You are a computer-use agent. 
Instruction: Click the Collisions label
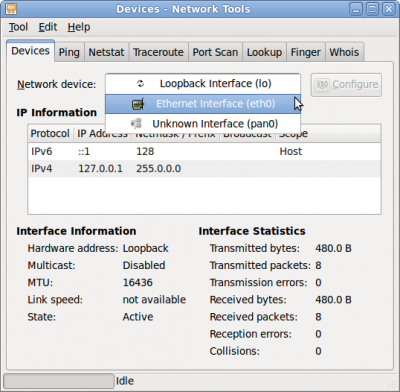pyautogui.click(x=235, y=351)
